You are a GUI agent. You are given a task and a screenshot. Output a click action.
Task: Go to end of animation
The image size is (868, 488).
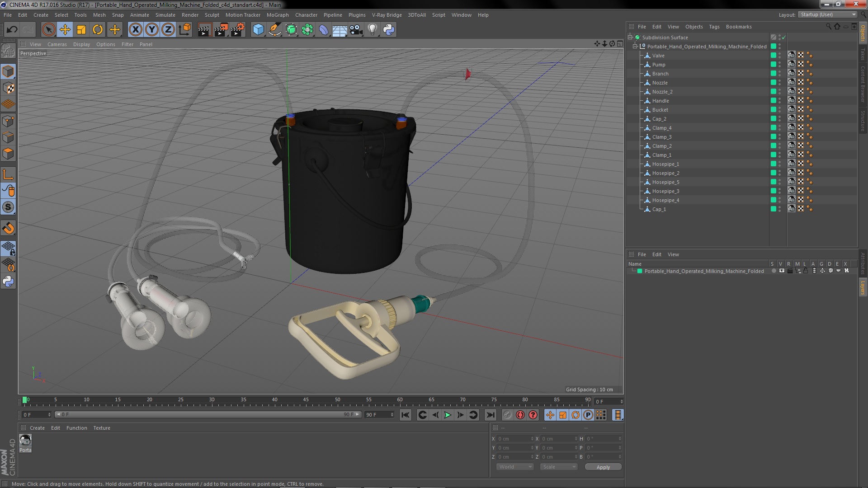click(491, 415)
